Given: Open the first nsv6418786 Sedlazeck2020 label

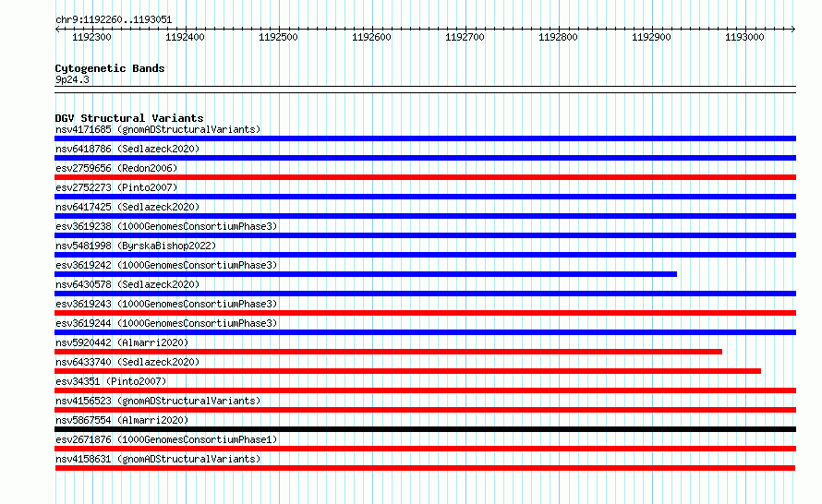Looking at the screenshot, I should [x=127, y=149].
